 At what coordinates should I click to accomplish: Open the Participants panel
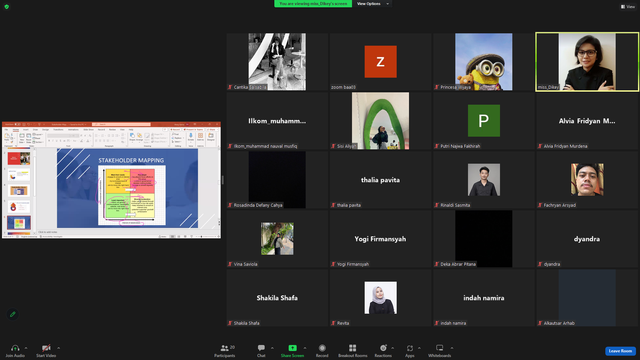pyautogui.click(x=225, y=350)
